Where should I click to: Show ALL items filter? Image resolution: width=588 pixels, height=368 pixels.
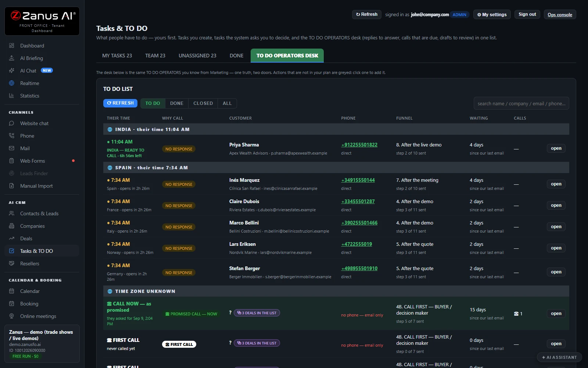pyautogui.click(x=227, y=103)
